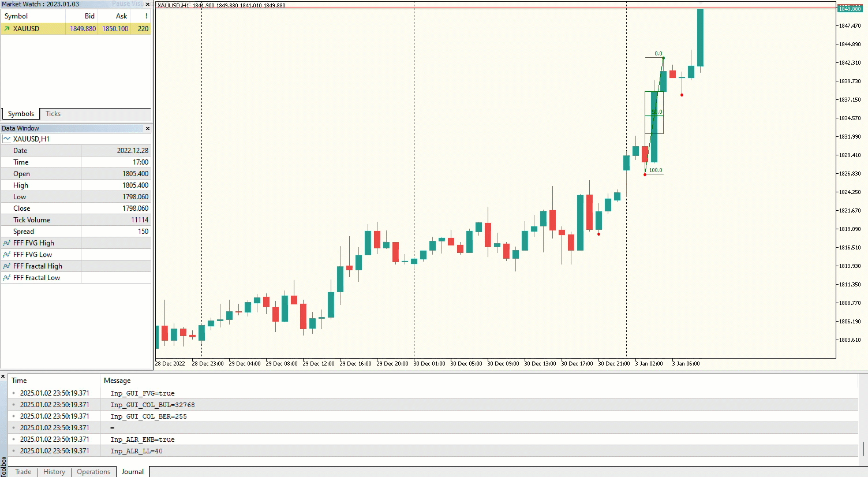The height and width of the screenshot is (477, 868).
Task: Open the History tab in Toolbox
Action: pyautogui.click(x=54, y=472)
